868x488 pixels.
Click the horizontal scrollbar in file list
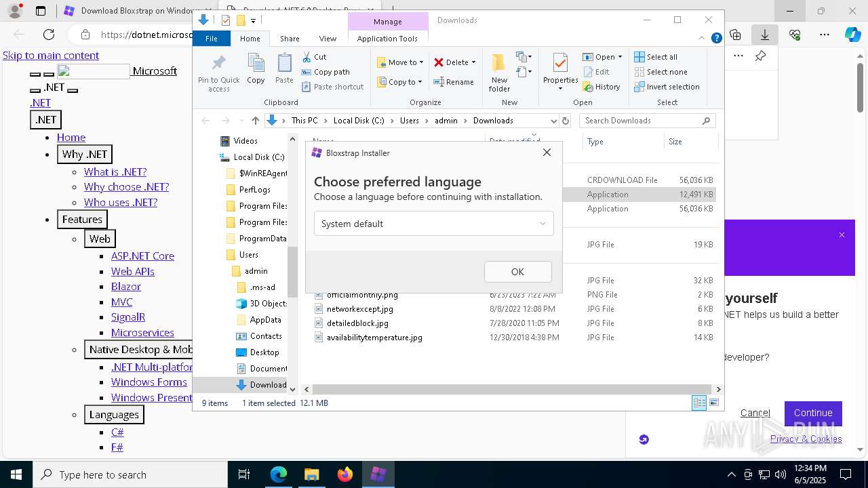(512, 390)
